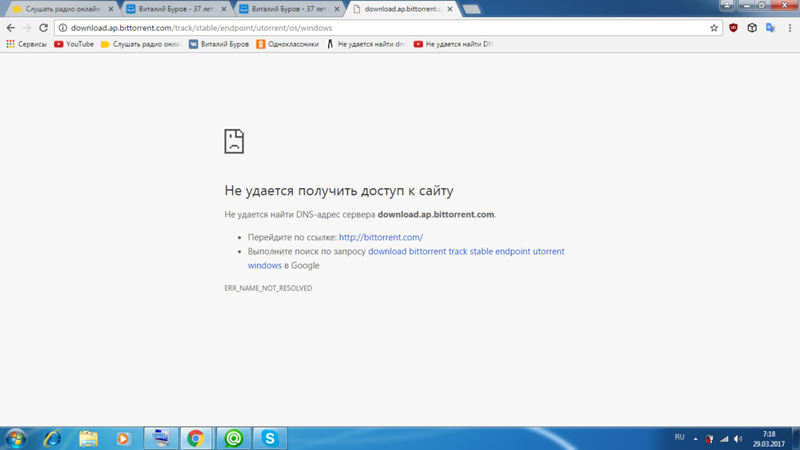
Task: Open the Не удается найти DN YouTube bookmark
Action: tap(454, 44)
